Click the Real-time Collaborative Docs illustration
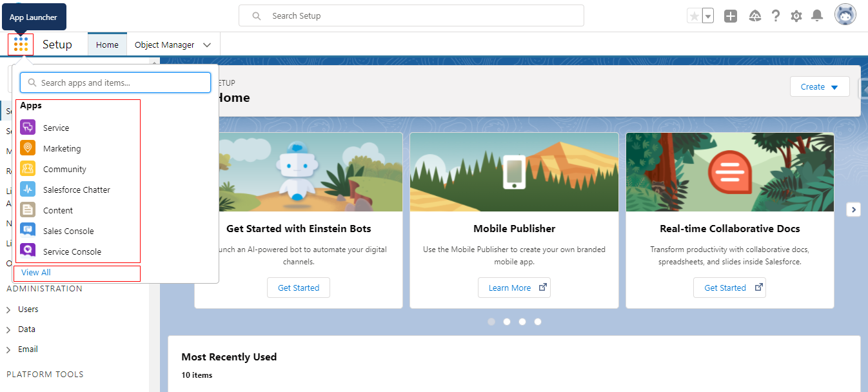The image size is (868, 392). click(x=730, y=172)
